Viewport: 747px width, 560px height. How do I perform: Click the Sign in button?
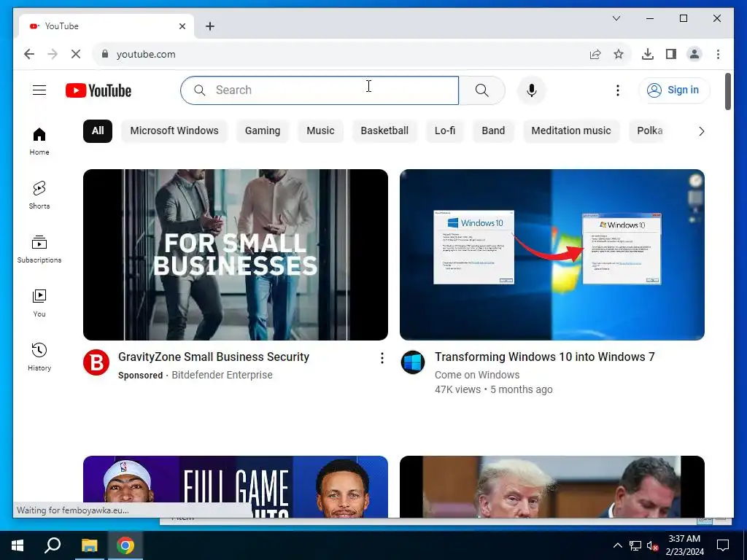[674, 90]
